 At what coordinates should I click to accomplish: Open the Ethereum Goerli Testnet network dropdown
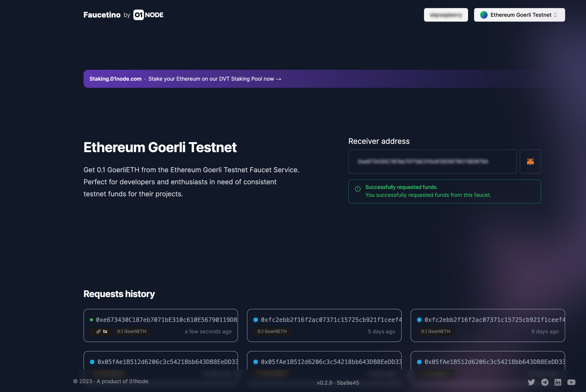[x=519, y=15]
